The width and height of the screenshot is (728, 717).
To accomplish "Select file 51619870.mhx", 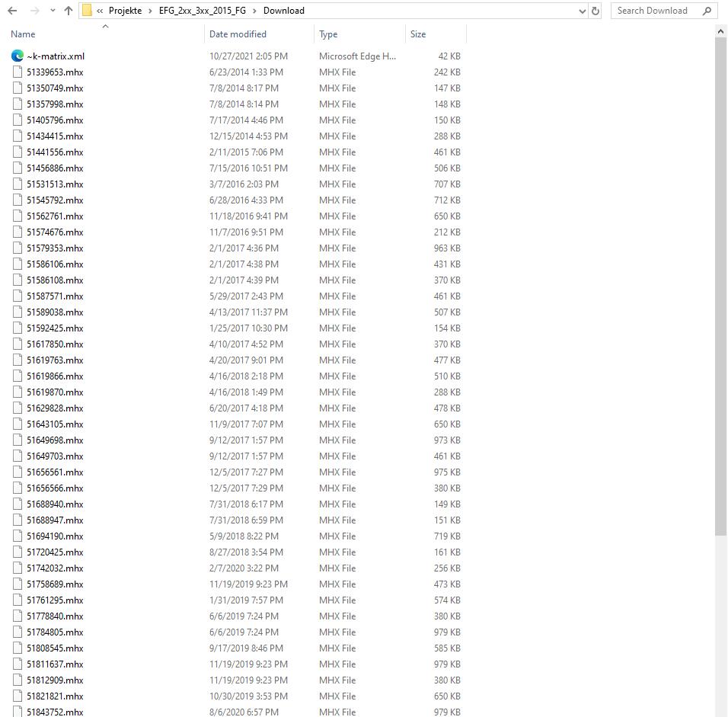I will [x=55, y=392].
